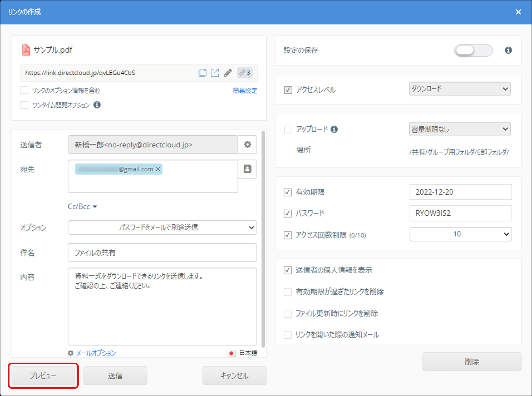Click the 件名 subject input field

click(162, 253)
